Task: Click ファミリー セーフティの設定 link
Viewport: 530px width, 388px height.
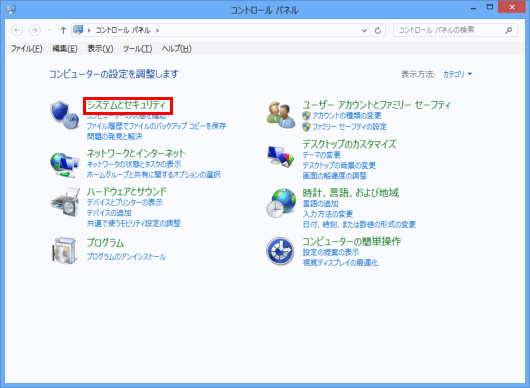Action: 350,127
